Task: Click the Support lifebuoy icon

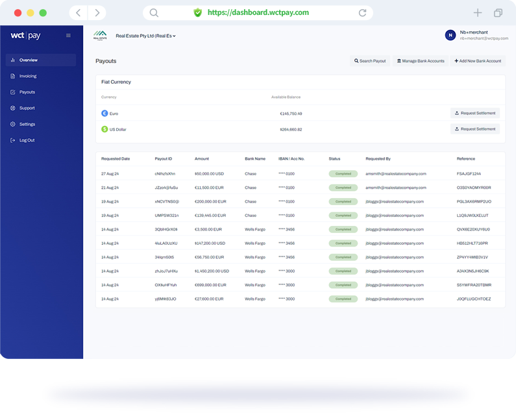Action: pyautogui.click(x=13, y=108)
